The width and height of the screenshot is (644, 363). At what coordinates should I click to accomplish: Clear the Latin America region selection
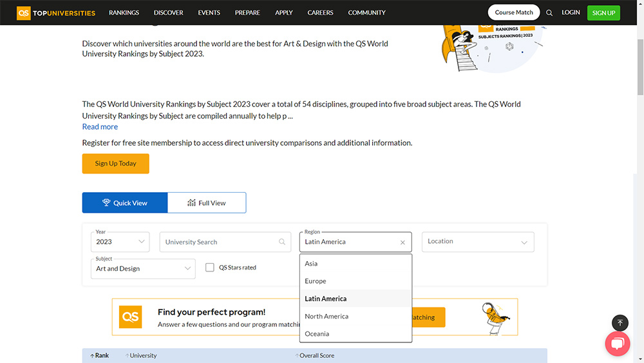pyautogui.click(x=402, y=242)
